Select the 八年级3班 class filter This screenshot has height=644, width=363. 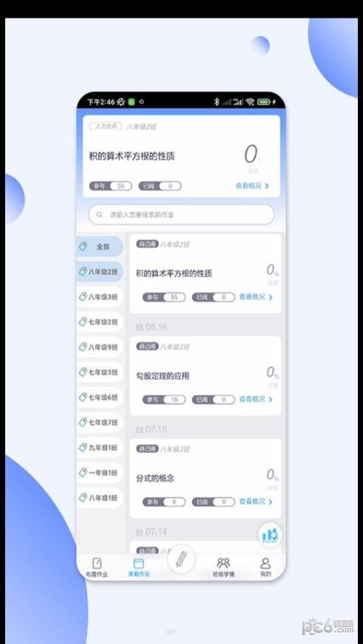(x=99, y=297)
